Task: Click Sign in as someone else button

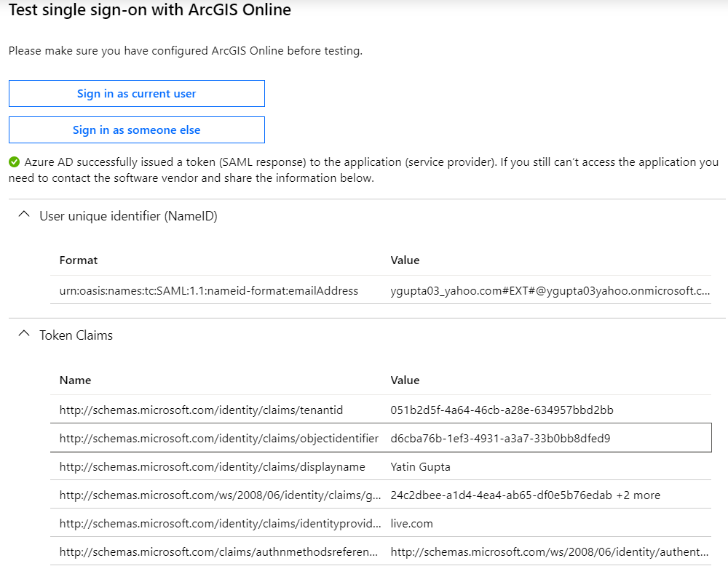Action: 137,130
